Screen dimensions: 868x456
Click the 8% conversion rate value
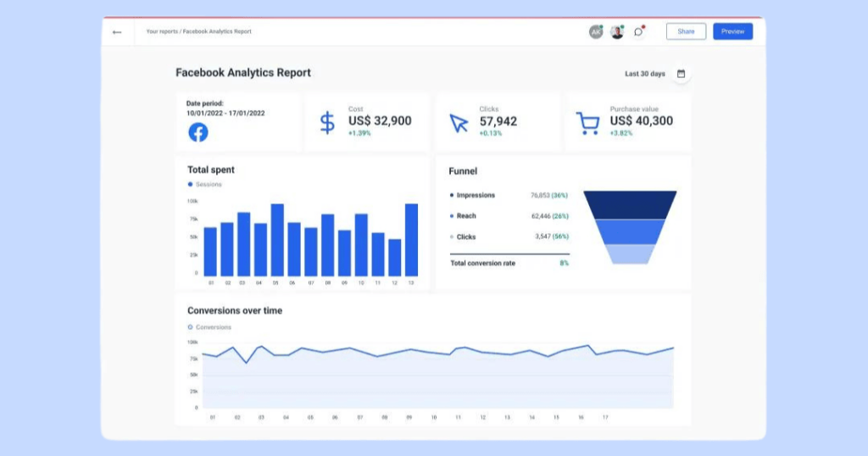[564, 264]
